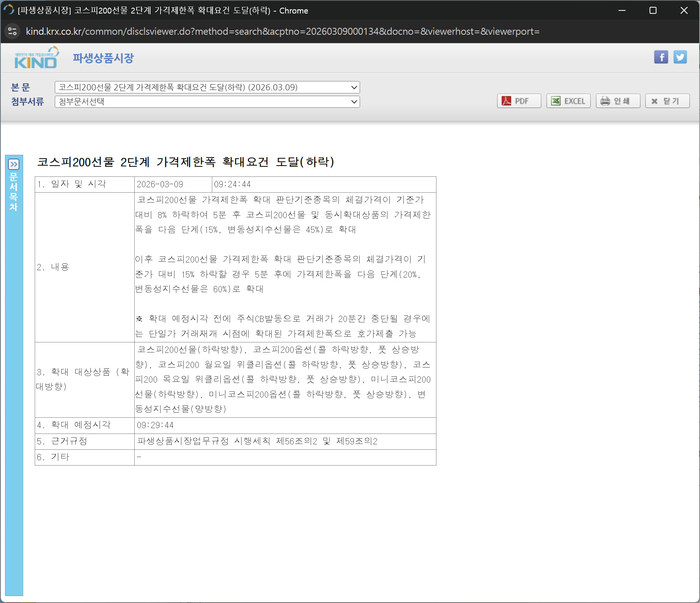The height and width of the screenshot is (603, 700).
Task: Click the '4. 확대 예정시각' row label
Action: [74, 425]
